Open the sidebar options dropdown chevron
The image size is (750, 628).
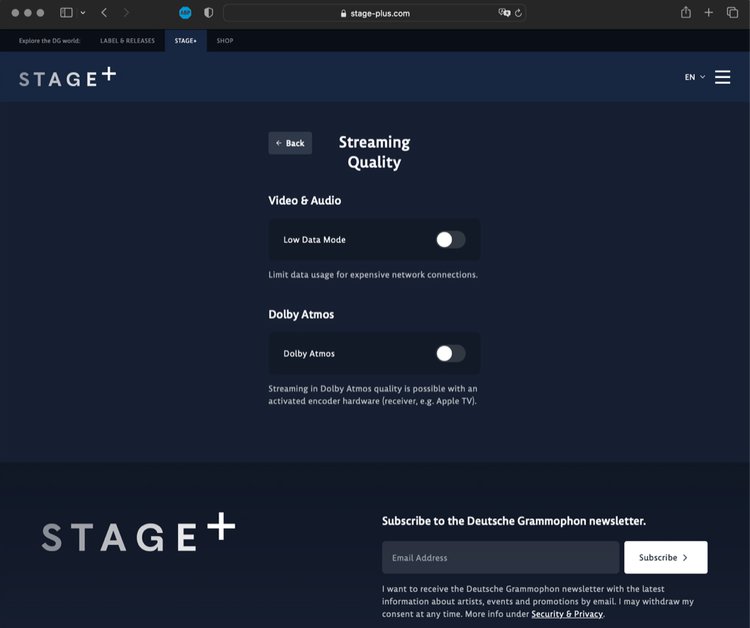(83, 13)
